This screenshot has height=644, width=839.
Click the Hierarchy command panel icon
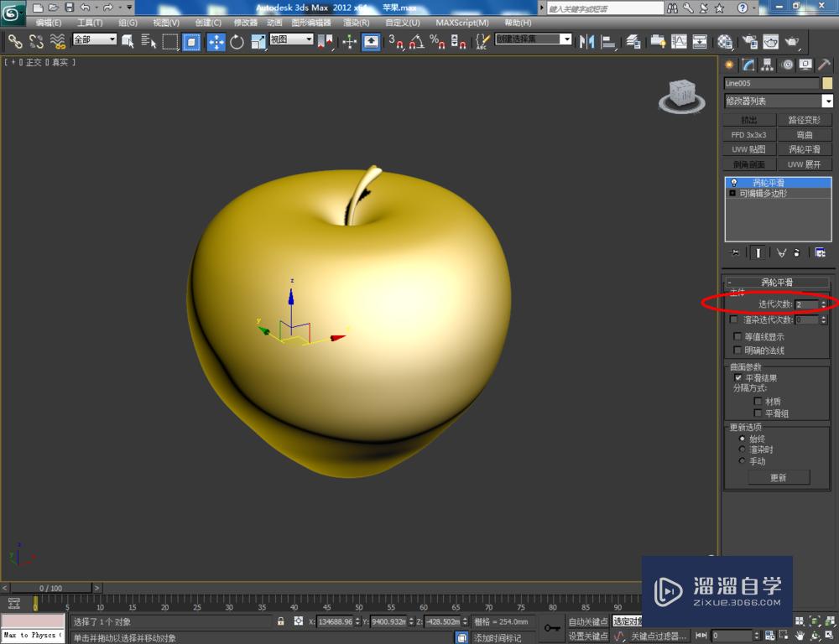[x=768, y=65]
